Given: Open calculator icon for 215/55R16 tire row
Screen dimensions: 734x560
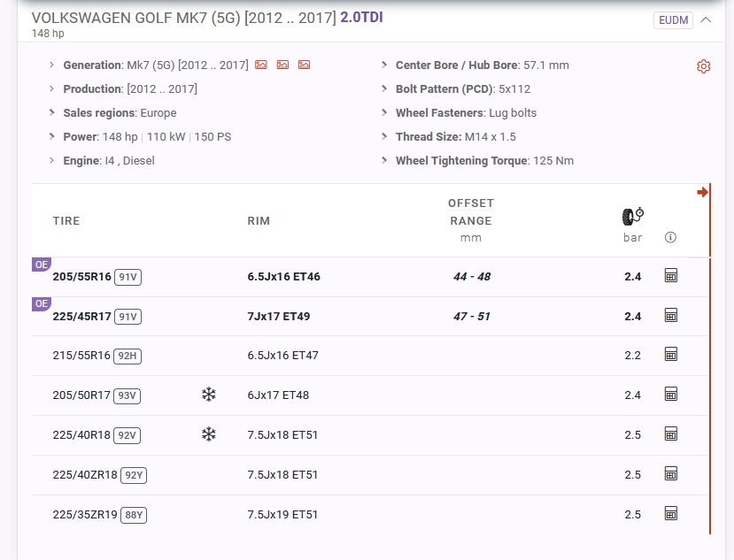Looking at the screenshot, I should (670, 355).
